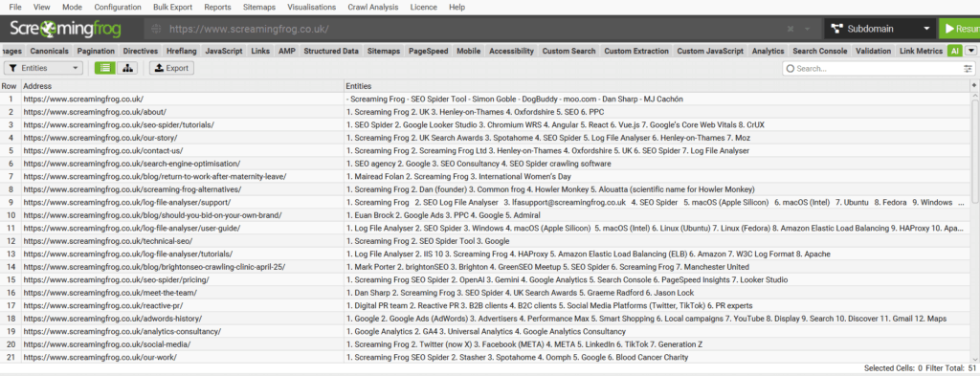Viewport: 980px width, 376px height.
Task: Clear the URL bar with X icon
Action: 791,30
